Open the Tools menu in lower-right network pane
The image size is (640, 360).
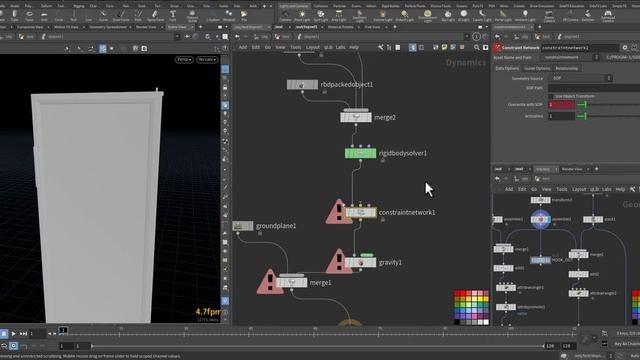562,189
